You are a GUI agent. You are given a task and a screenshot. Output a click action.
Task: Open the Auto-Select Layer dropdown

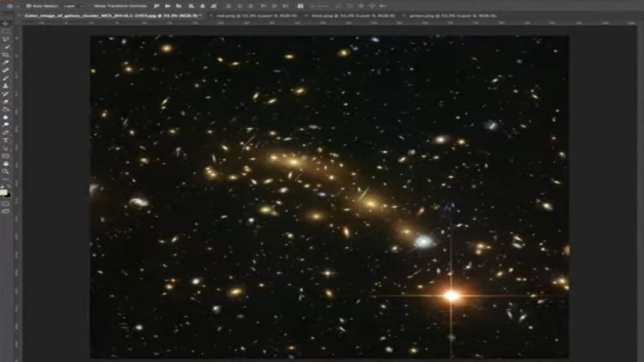coord(73,5)
